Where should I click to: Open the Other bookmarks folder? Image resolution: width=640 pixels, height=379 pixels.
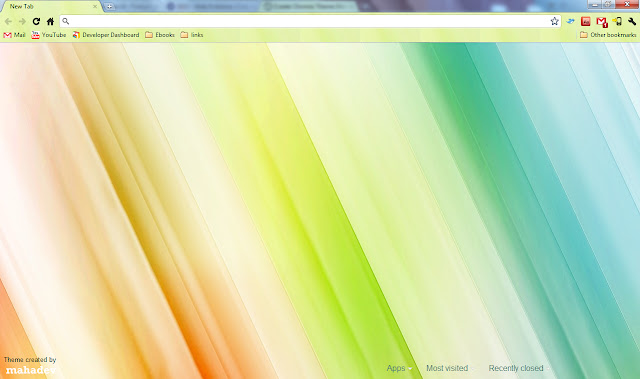click(608, 35)
